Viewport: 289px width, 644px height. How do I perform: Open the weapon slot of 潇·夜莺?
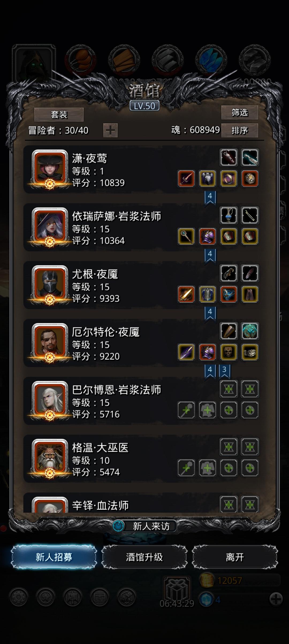click(186, 179)
